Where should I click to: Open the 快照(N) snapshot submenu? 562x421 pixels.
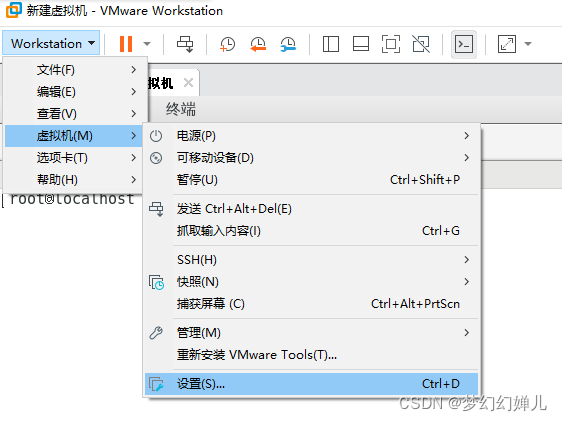click(x=311, y=282)
